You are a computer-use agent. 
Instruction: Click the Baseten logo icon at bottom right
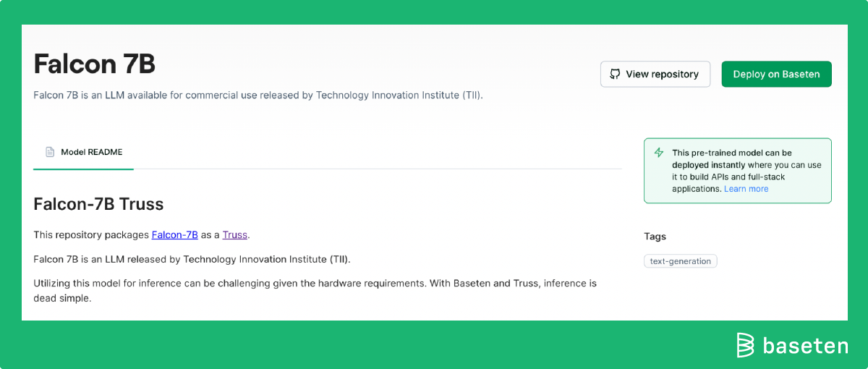[745, 345]
